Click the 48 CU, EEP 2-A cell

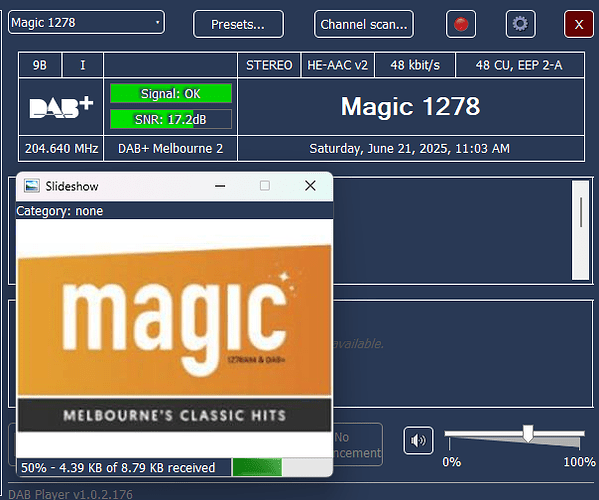[x=520, y=65]
